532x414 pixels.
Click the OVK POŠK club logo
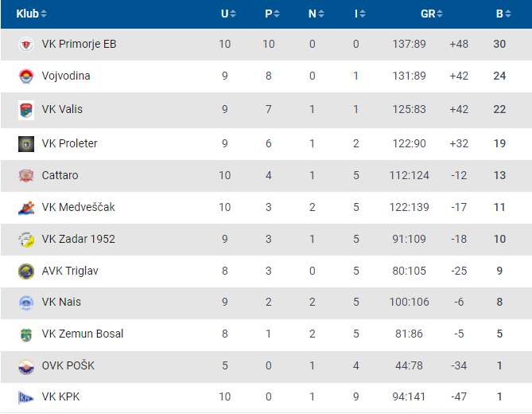coord(25,366)
